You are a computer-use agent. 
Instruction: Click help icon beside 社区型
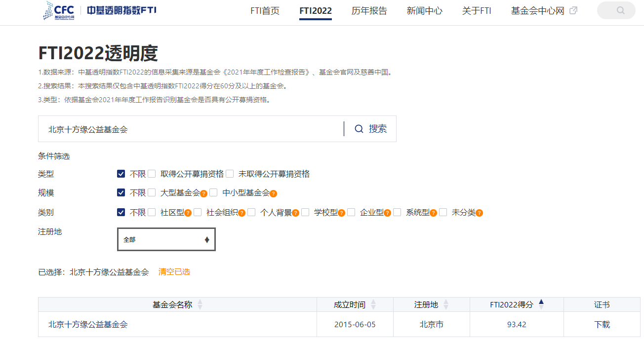pos(188,213)
